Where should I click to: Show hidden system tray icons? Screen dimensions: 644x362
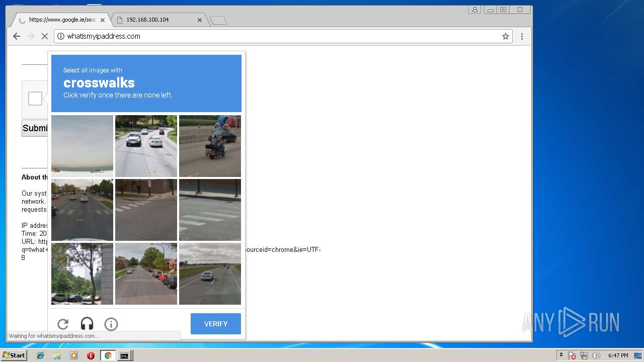[561, 355]
